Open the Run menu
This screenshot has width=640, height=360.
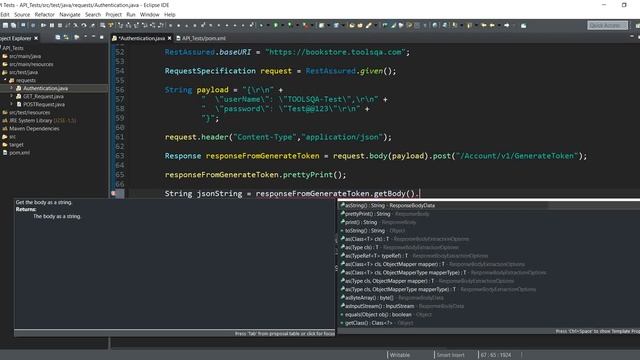(131, 14)
